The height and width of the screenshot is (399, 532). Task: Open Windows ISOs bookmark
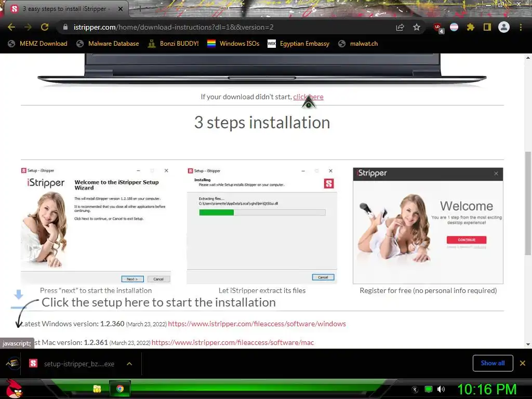233,44
